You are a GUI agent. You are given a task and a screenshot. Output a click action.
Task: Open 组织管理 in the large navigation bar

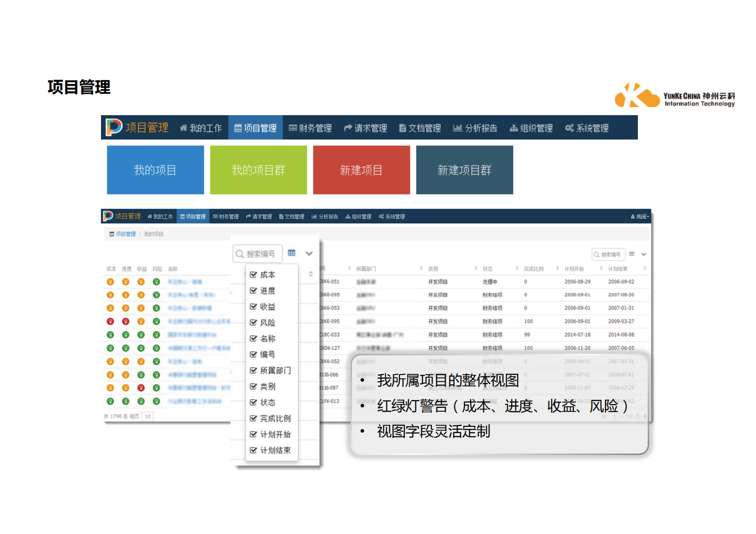click(531, 128)
